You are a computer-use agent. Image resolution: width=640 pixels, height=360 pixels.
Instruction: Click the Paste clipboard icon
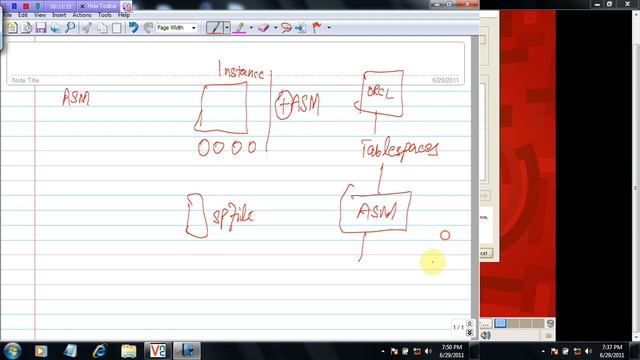(x=117, y=28)
